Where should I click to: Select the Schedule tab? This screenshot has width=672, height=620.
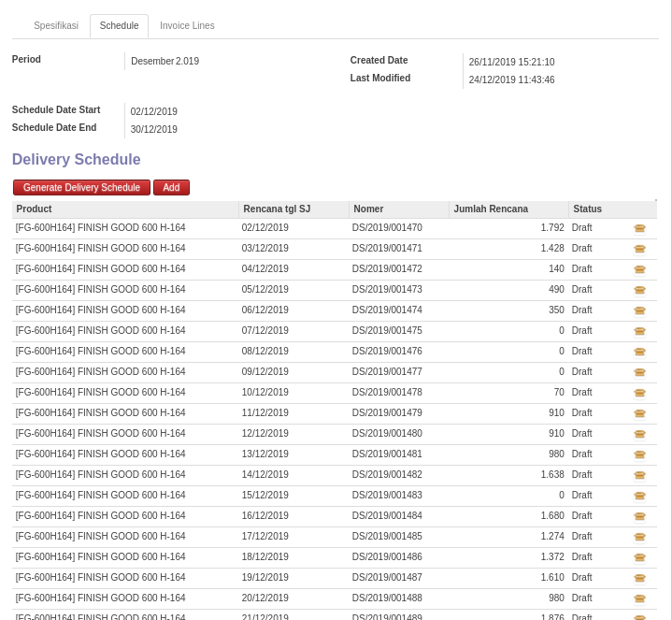pos(119,26)
